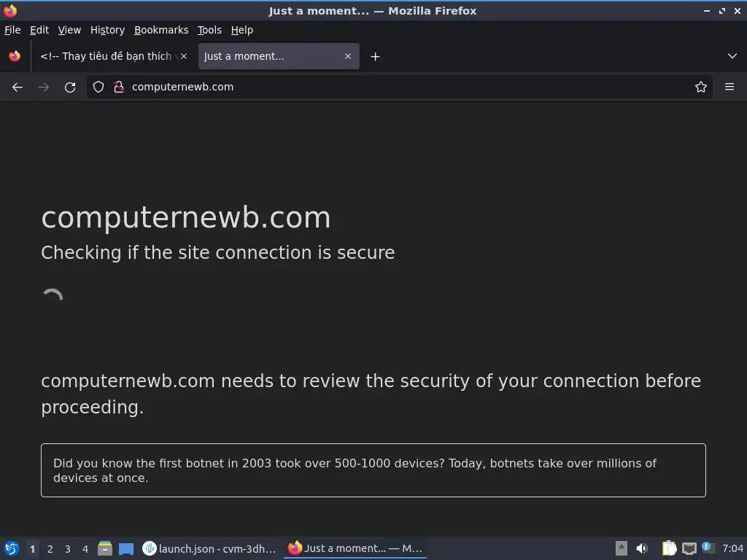Image resolution: width=747 pixels, height=560 pixels.
Task: Click the blue show desktop icon in the taskbar
Action: click(126, 548)
